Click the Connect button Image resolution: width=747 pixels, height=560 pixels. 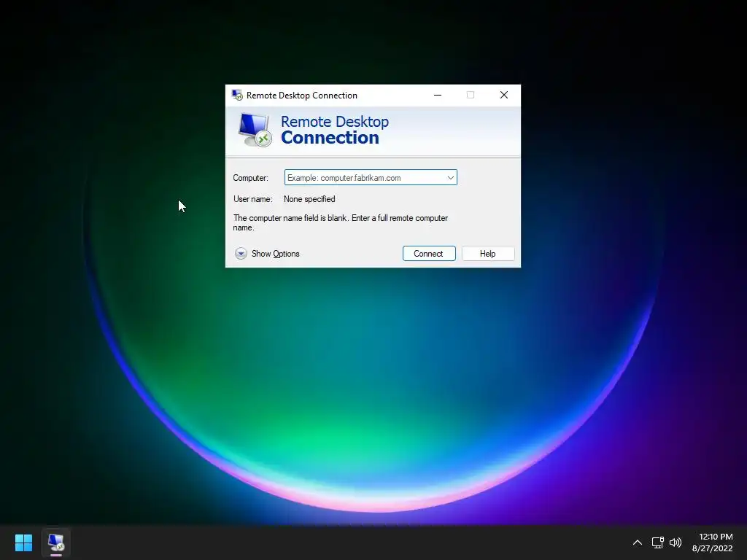tap(429, 253)
